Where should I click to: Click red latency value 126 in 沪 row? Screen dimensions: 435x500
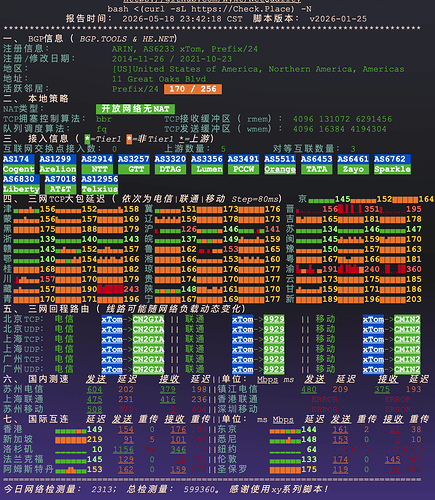(x=189, y=229)
